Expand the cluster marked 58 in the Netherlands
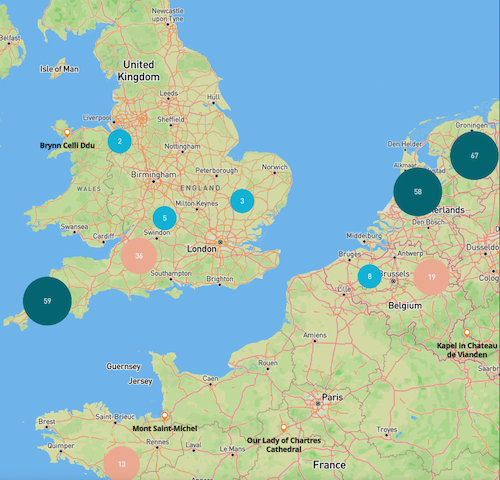500x480 pixels. tap(418, 192)
